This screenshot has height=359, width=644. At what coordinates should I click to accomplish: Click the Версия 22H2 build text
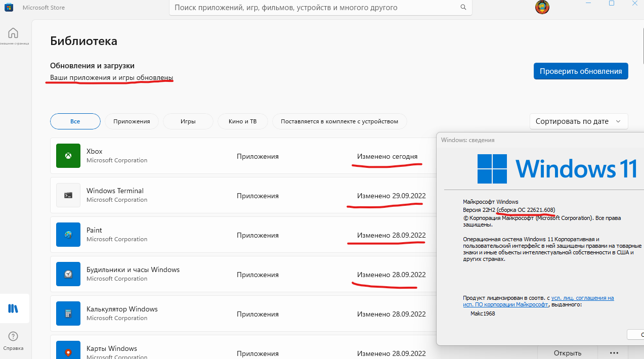[x=509, y=210]
